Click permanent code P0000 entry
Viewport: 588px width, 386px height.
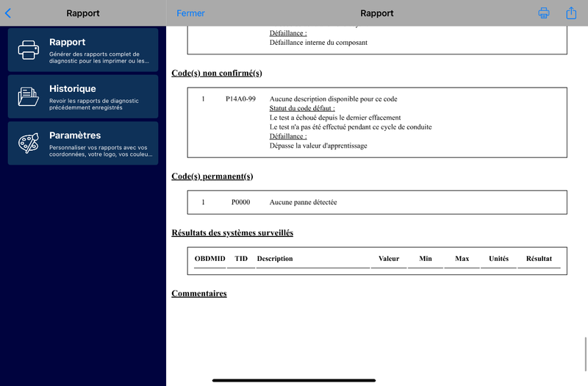(240, 202)
